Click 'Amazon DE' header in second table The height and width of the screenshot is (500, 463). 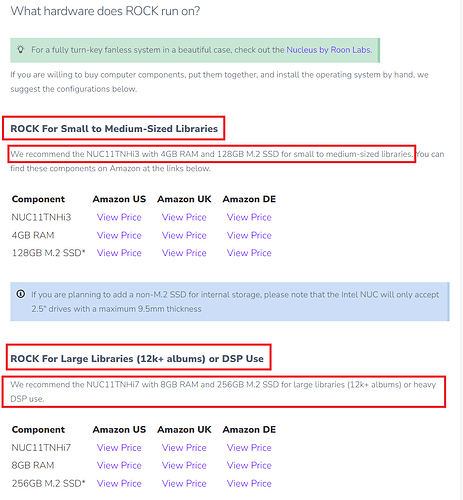pyautogui.click(x=249, y=430)
